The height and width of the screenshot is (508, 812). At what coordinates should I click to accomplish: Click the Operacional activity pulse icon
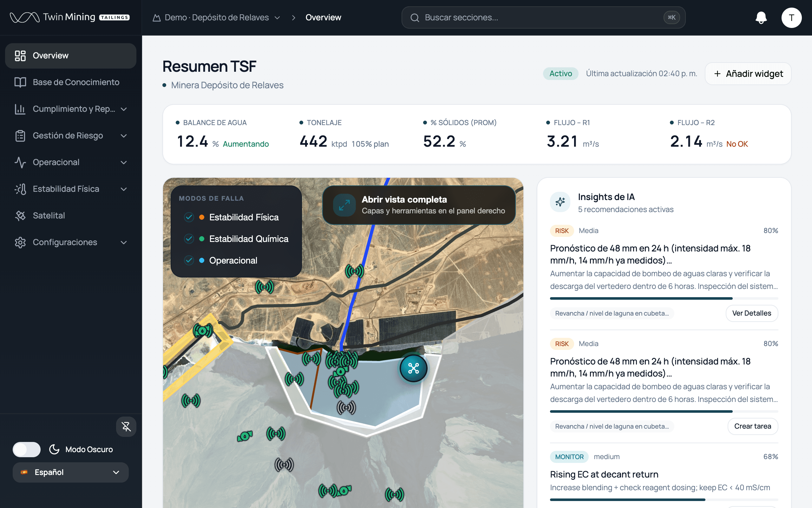(x=20, y=162)
